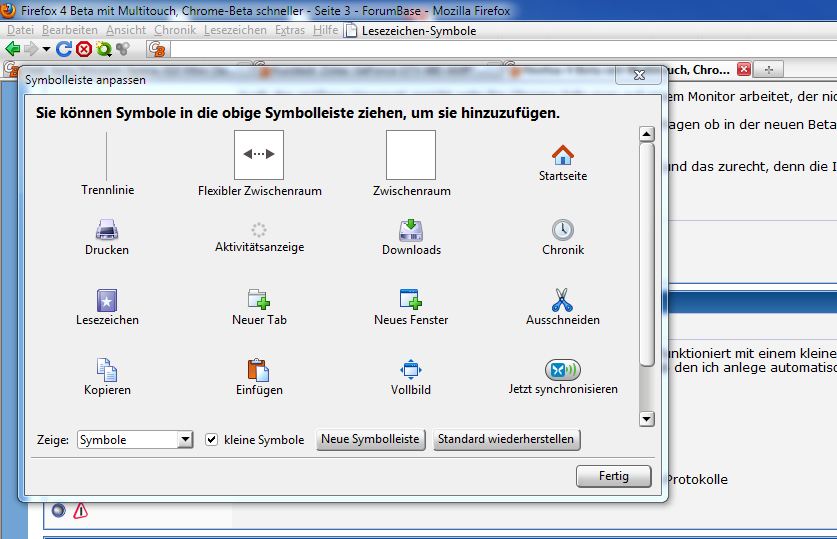Open the Zeige Symbole dropdown
Image resolution: width=837 pixels, height=539 pixels.
pos(135,439)
